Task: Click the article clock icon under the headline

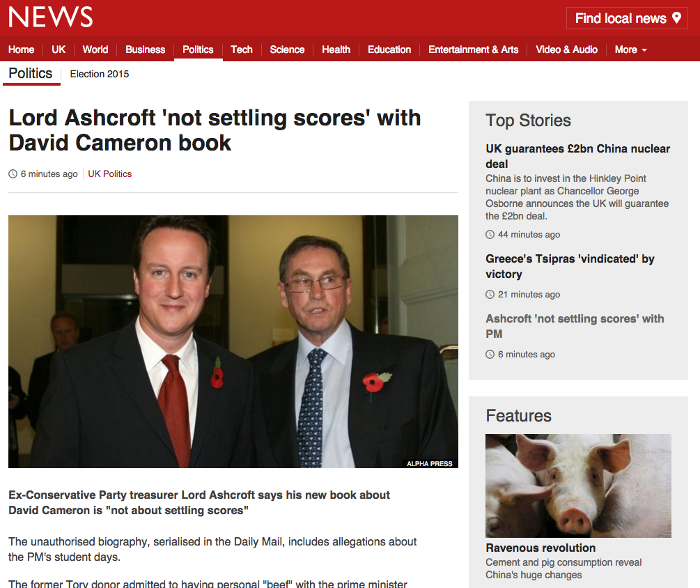Action: (x=13, y=174)
